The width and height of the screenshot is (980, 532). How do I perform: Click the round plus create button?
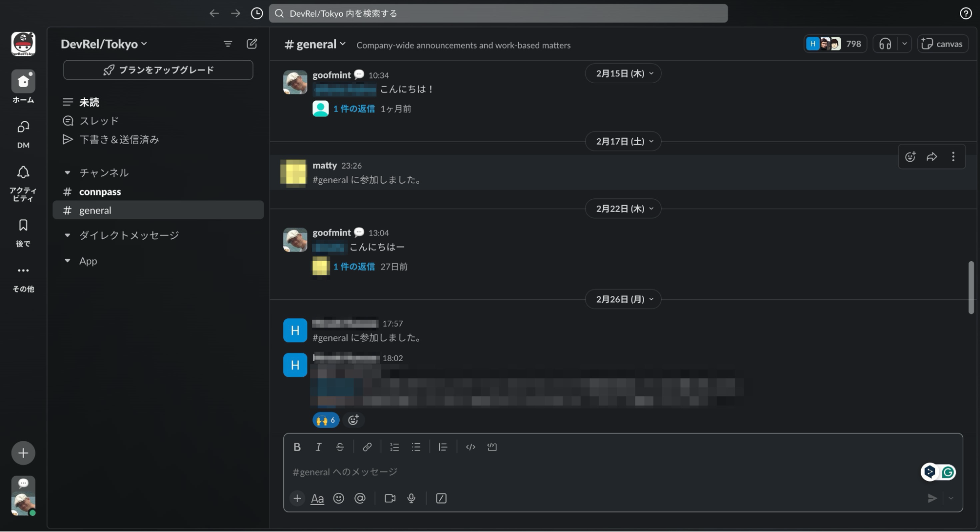point(23,453)
